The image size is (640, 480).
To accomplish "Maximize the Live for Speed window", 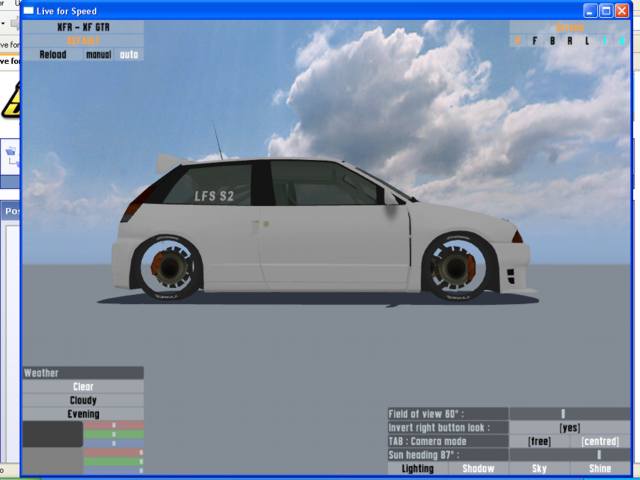I will point(606,11).
